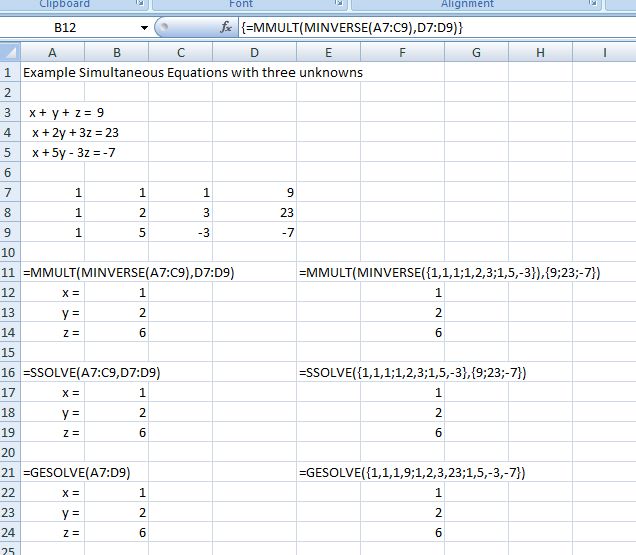Click cell F22 containing 1
Image resolution: width=636 pixels, height=555 pixels.
tap(402, 493)
